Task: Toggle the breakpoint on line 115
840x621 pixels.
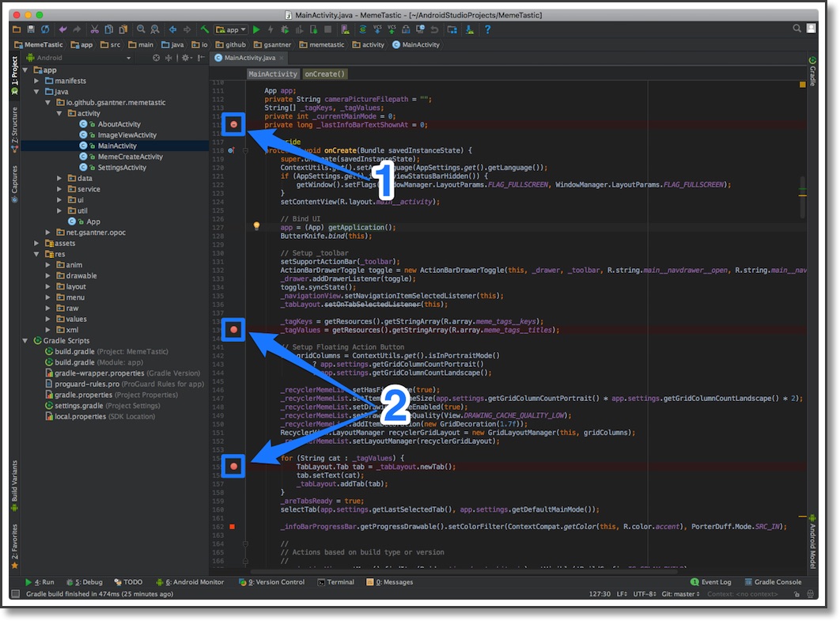Action: 234,124
